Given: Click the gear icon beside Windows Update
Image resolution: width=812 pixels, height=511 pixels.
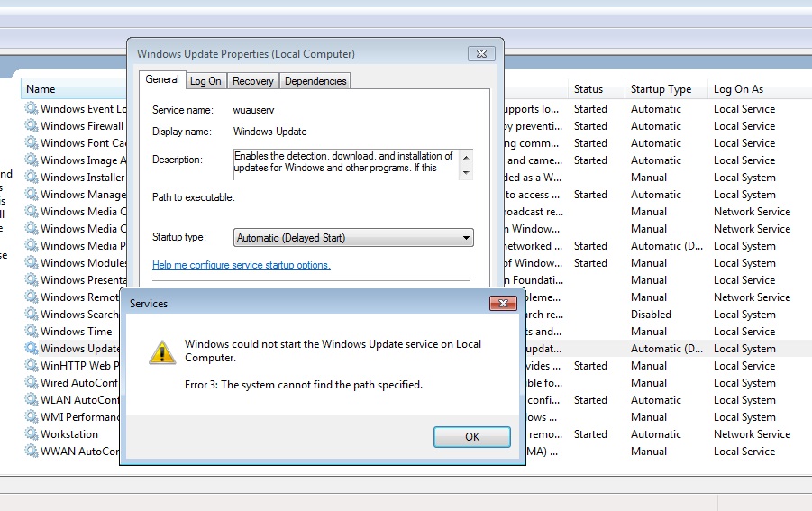Looking at the screenshot, I should coord(32,348).
